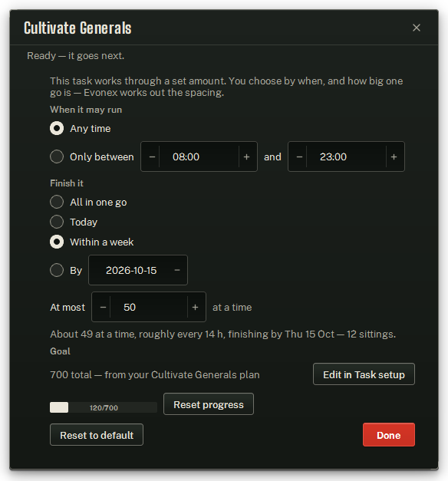Image resolution: width=448 pixels, height=481 pixels.
Task: Close the Cultivate Generals dialog
Action: 416,28
